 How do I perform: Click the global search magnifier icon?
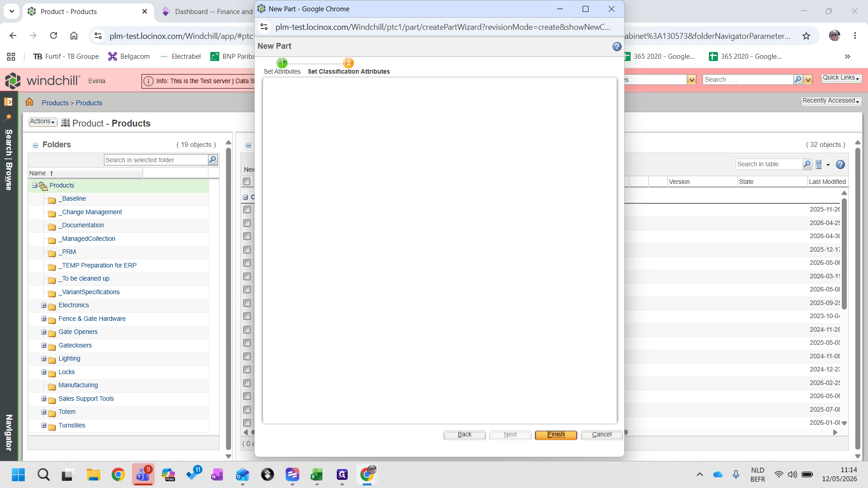click(x=798, y=80)
